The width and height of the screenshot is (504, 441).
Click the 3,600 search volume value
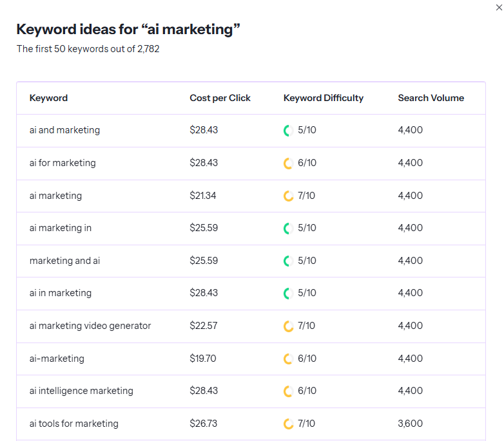coord(411,424)
